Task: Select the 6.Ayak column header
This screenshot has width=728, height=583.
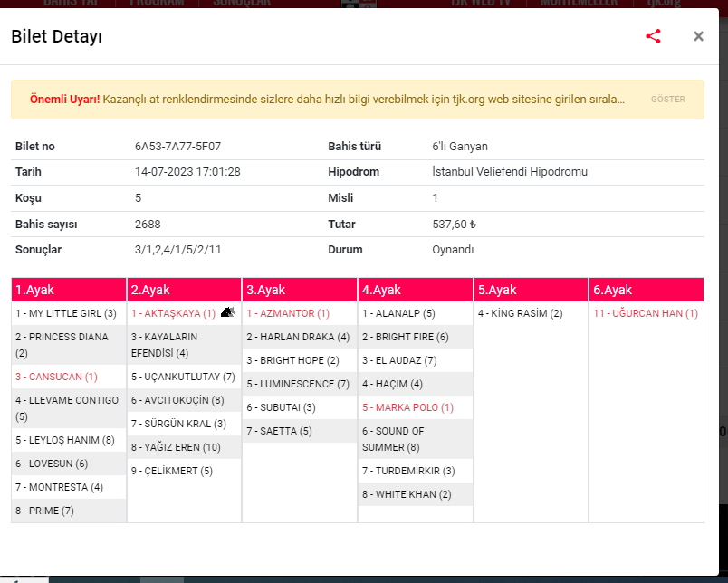Action: 647,290
